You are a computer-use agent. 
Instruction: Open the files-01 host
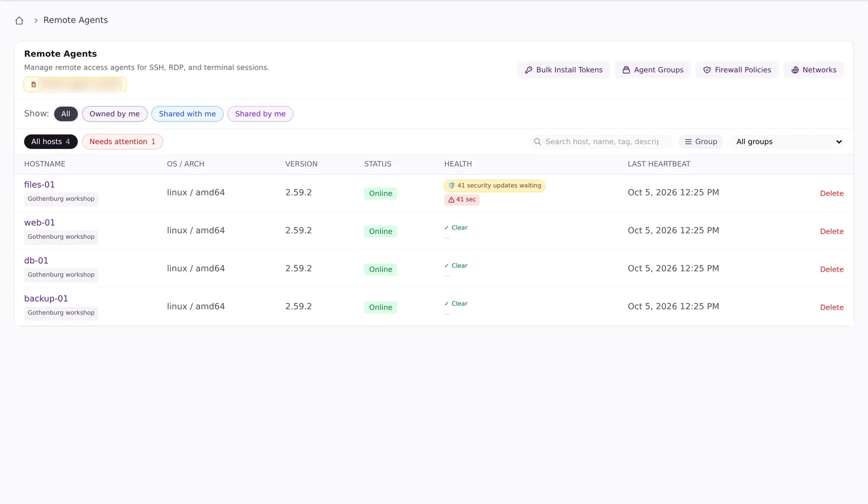[x=40, y=184]
